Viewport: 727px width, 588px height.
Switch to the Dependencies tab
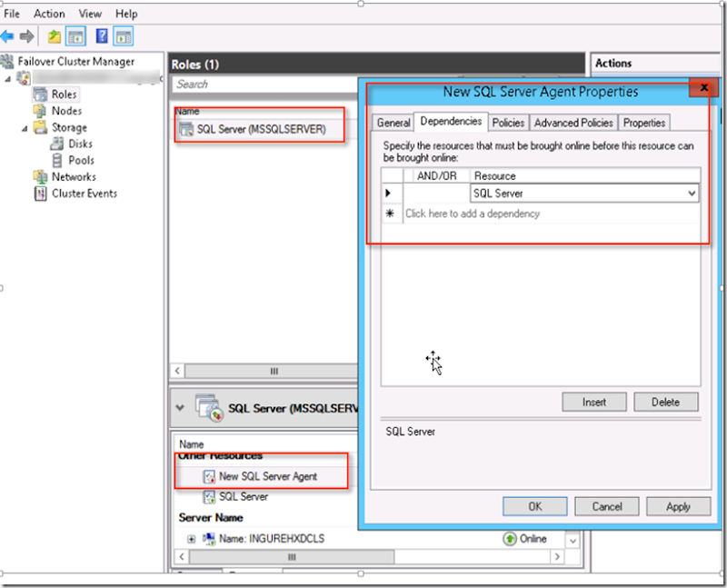pos(451,121)
